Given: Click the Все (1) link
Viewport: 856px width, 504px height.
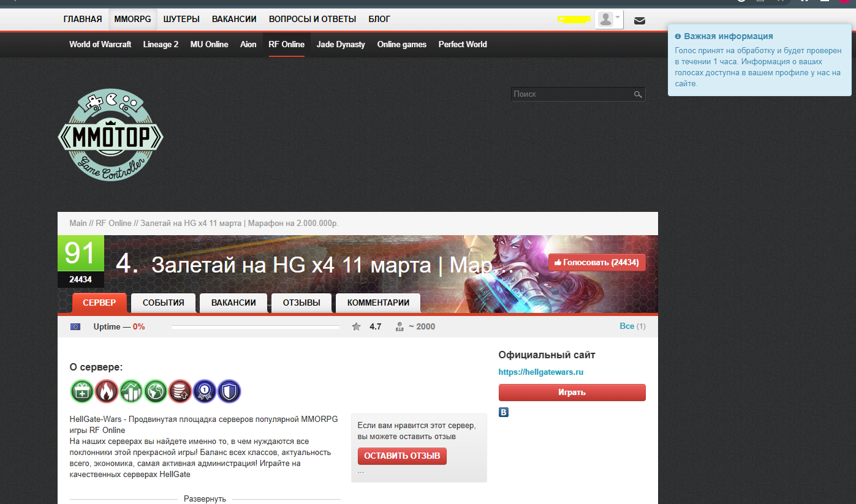Looking at the screenshot, I should tap(632, 326).
